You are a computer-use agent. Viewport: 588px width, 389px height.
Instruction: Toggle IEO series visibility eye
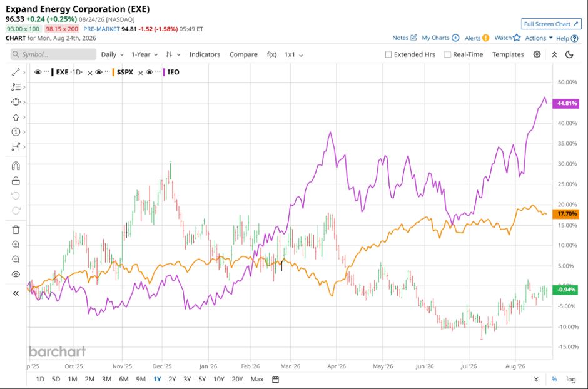tap(150, 72)
